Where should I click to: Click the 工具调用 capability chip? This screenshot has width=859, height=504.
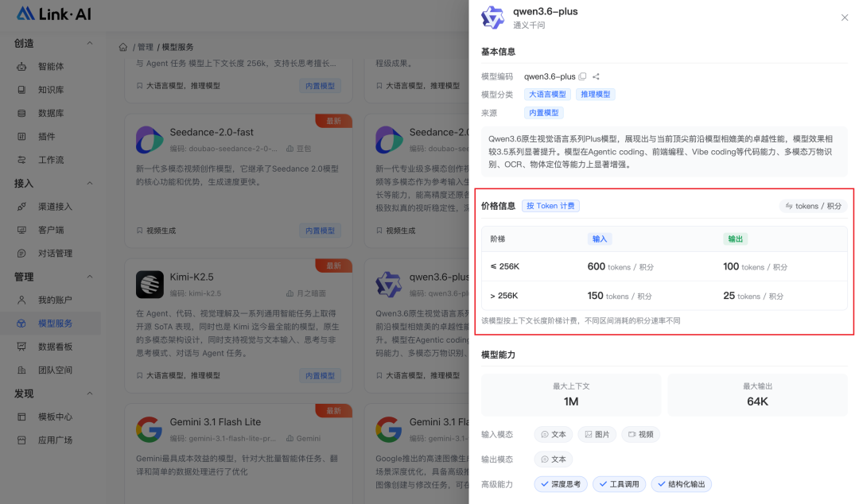click(x=619, y=484)
